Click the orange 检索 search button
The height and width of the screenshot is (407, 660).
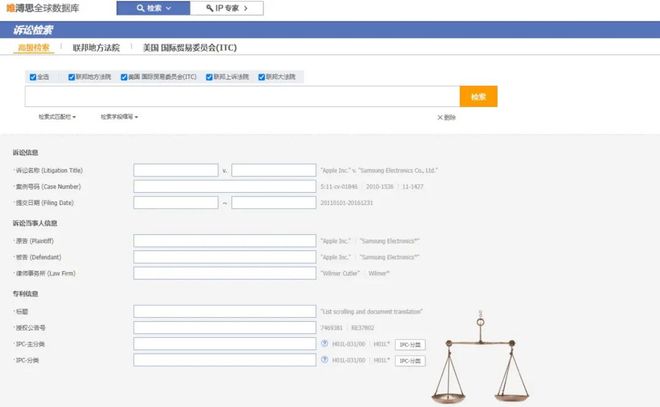[478, 96]
